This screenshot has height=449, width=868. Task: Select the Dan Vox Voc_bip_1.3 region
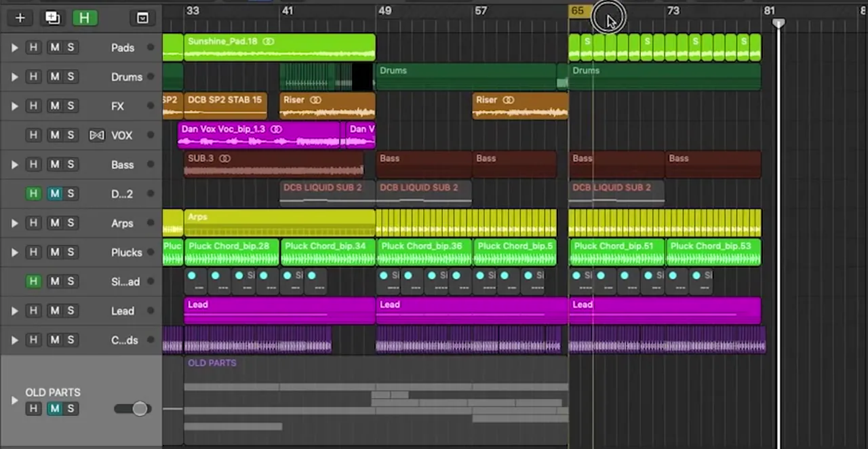260,135
